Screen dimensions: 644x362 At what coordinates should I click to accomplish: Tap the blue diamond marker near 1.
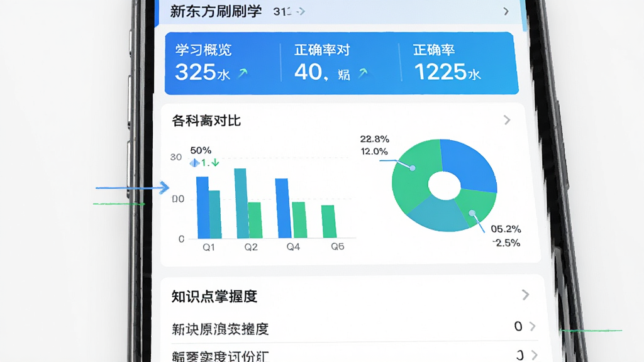[194, 163]
